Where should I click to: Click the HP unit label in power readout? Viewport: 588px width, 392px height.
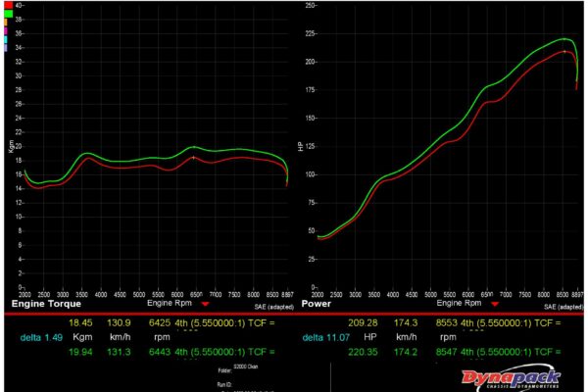(370, 337)
